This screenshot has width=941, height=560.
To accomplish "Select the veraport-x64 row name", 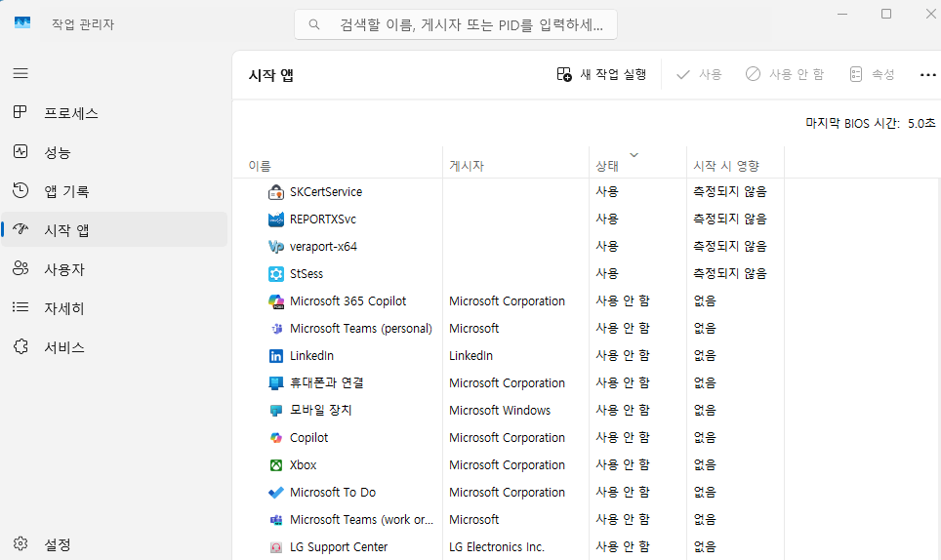I will point(323,247).
